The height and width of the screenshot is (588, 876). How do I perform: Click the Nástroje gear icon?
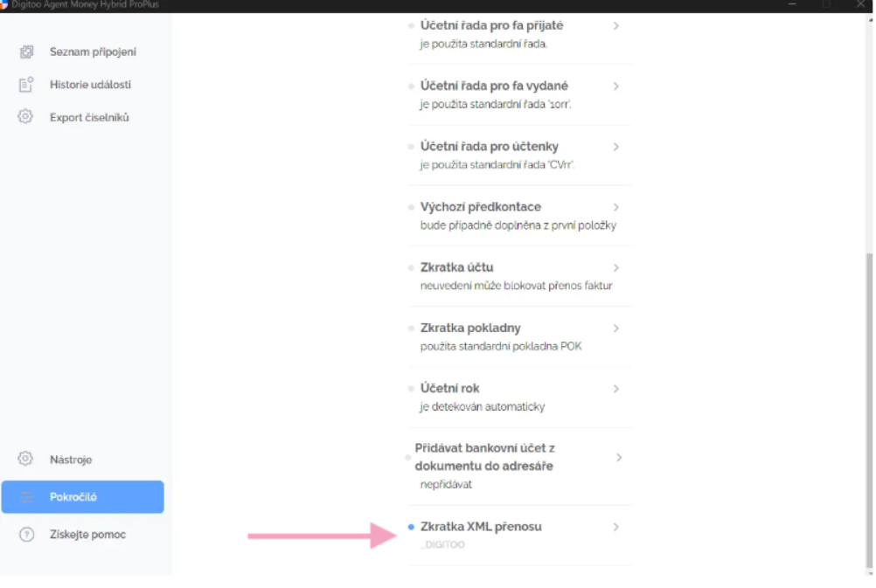click(26, 459)
